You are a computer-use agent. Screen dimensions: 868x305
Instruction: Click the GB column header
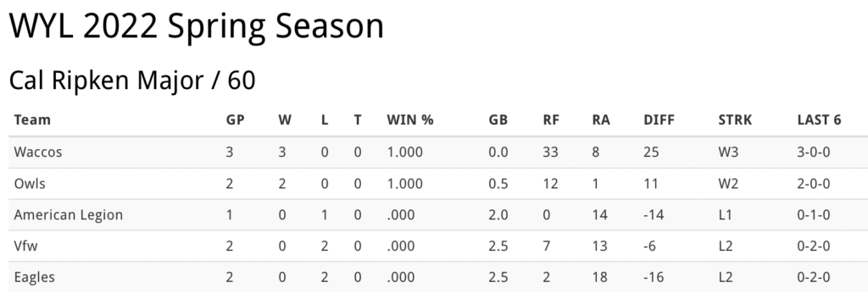(498, 120)
